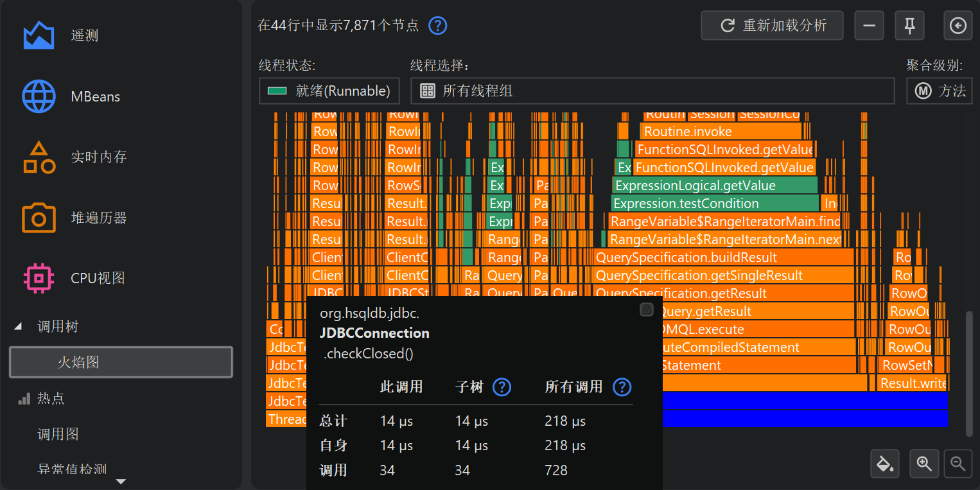Screen dimensions: 980x490
Task: Zoom out of the flame graph
Action: tap(958, 464)
